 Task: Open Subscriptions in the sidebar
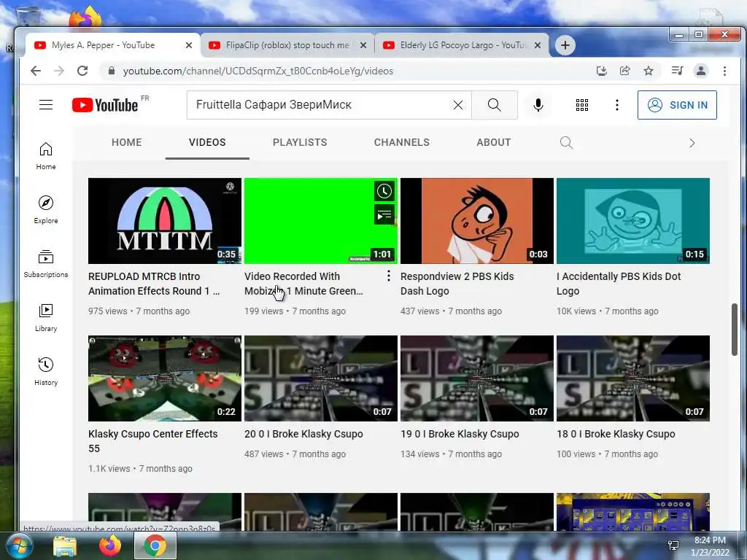[46, 264]
